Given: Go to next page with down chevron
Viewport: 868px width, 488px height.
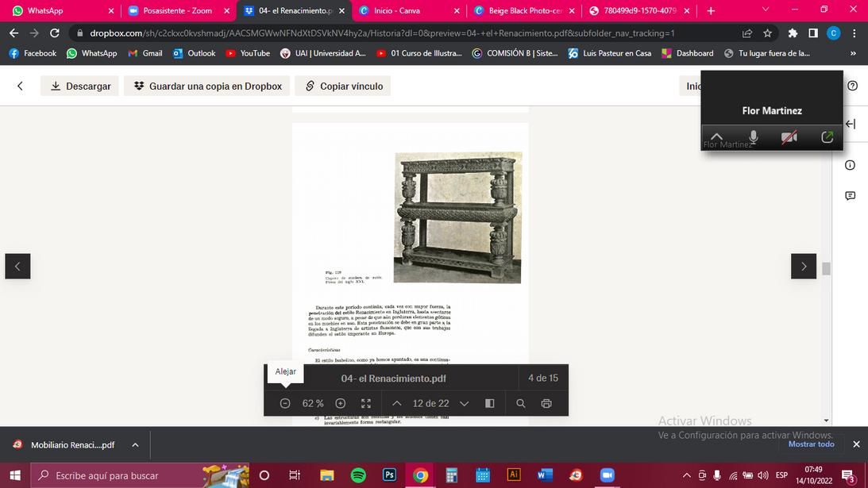Looking at the screenshot, I should [465, 403].
